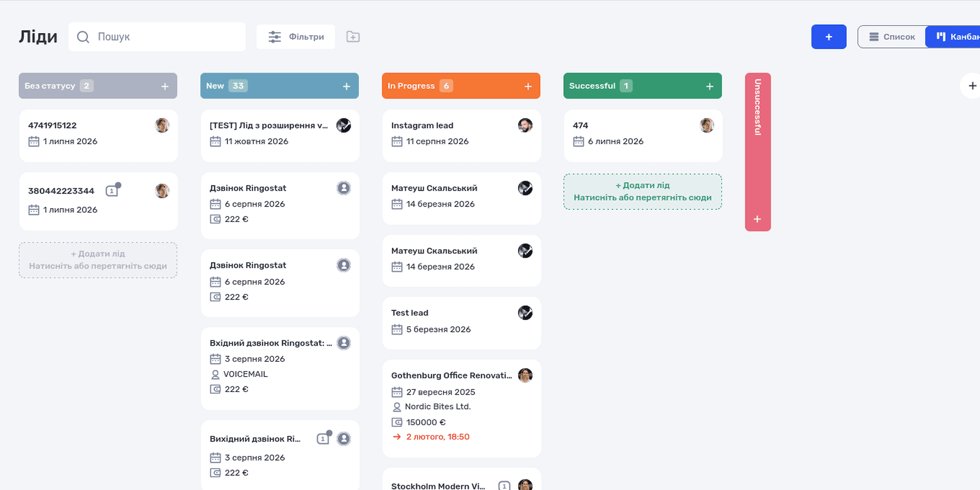This screenshot has height=490, width=980.
Task: Click avatar on Gothenburg Office Renovation card
Action: point(525,375)
